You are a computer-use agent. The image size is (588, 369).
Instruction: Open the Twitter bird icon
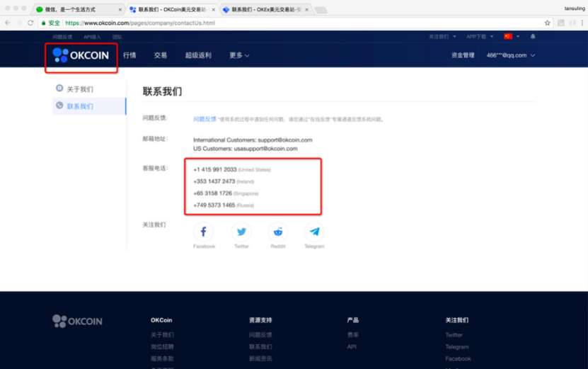click(x=241, y=232)
